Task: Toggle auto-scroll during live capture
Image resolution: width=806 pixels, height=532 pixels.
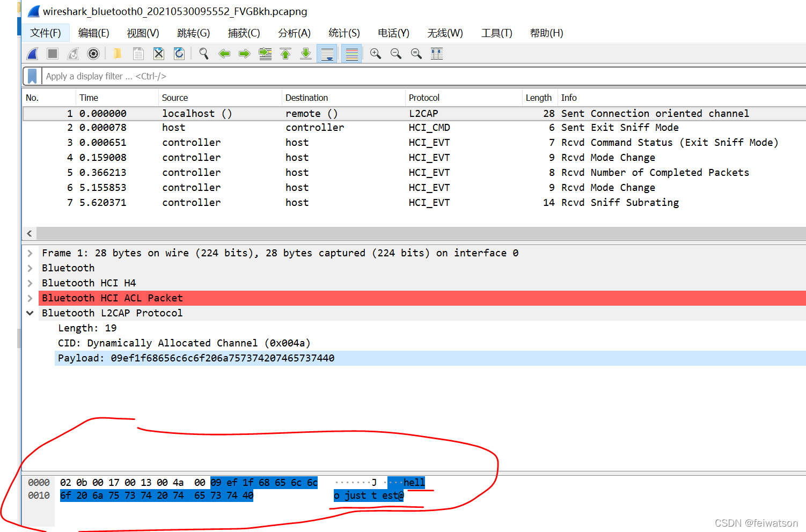Action: pyautogui.click(x=327, y=54)
